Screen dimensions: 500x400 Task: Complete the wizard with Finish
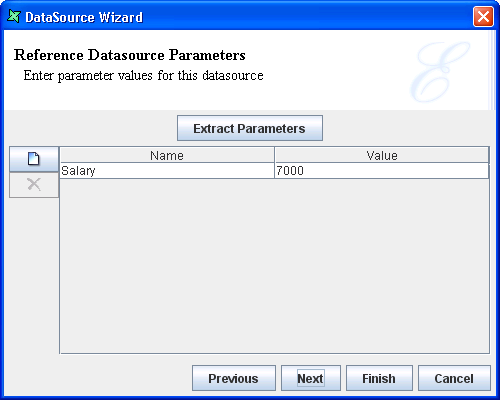(379, 378)
